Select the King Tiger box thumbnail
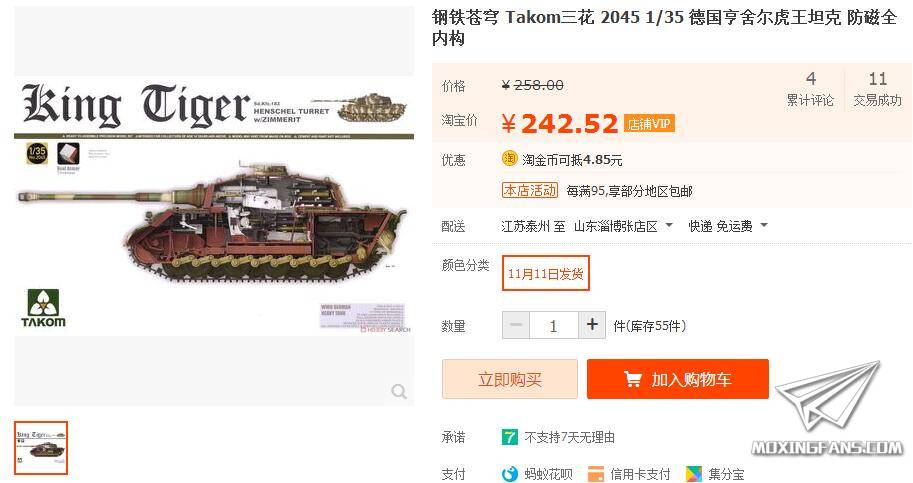Image resolution: width=913 pixels, height=483 pixels. (41, 448)
